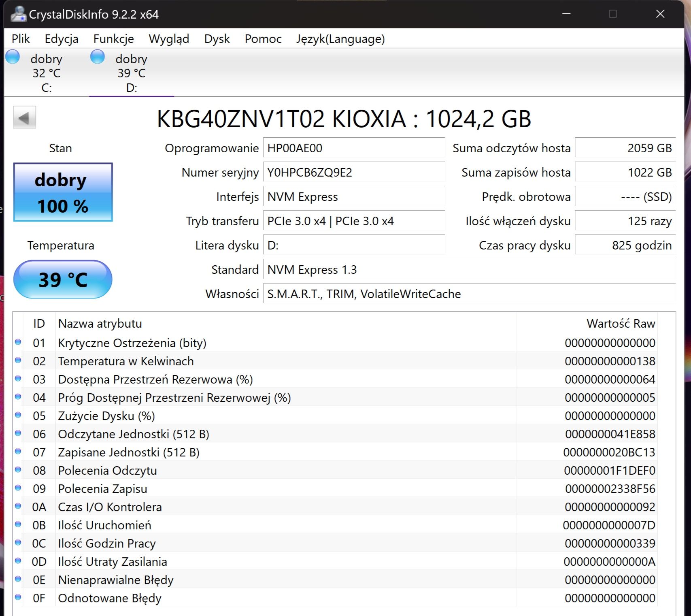This screenshot has width=691, height=616.
Task: Select the Odczytane Jednostki (512 B) attribute name
Action: [x=134, y=434]
